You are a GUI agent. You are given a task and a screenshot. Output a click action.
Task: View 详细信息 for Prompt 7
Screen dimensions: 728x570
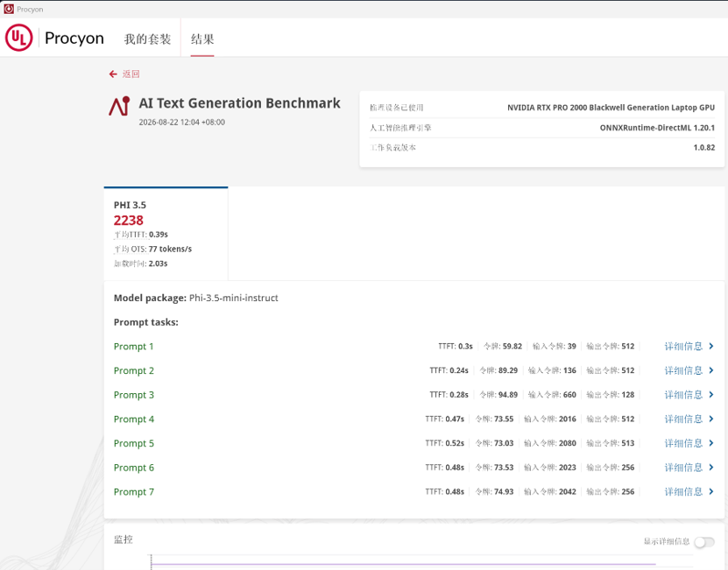(x=683, y=491)
